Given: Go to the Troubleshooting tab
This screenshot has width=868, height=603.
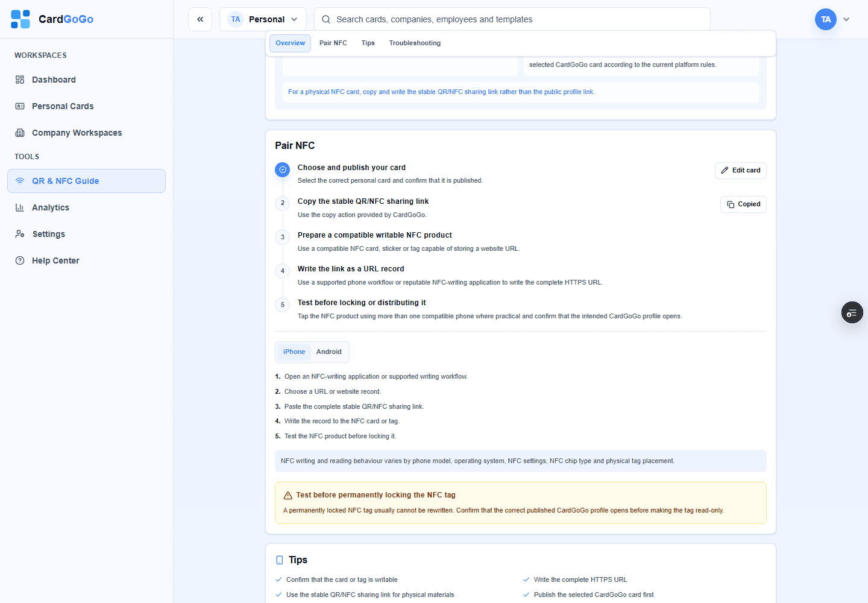Looking at the screenshot, I should point(415,43).
